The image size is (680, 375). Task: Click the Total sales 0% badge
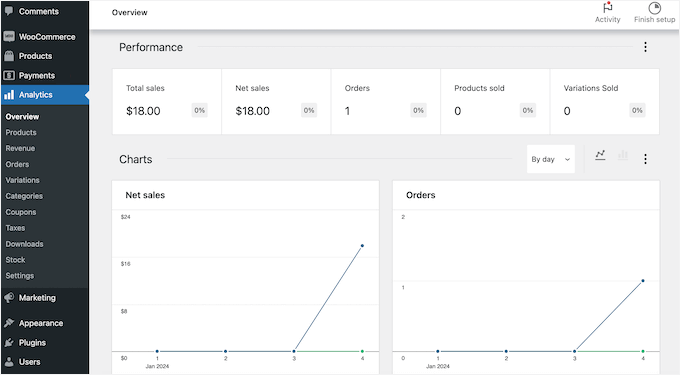[199, 111]
